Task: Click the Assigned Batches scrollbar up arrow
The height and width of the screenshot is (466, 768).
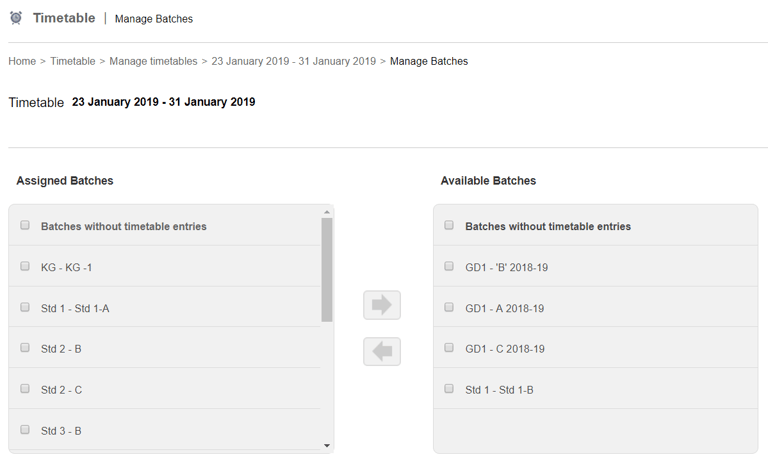Action: pos(327,212)
